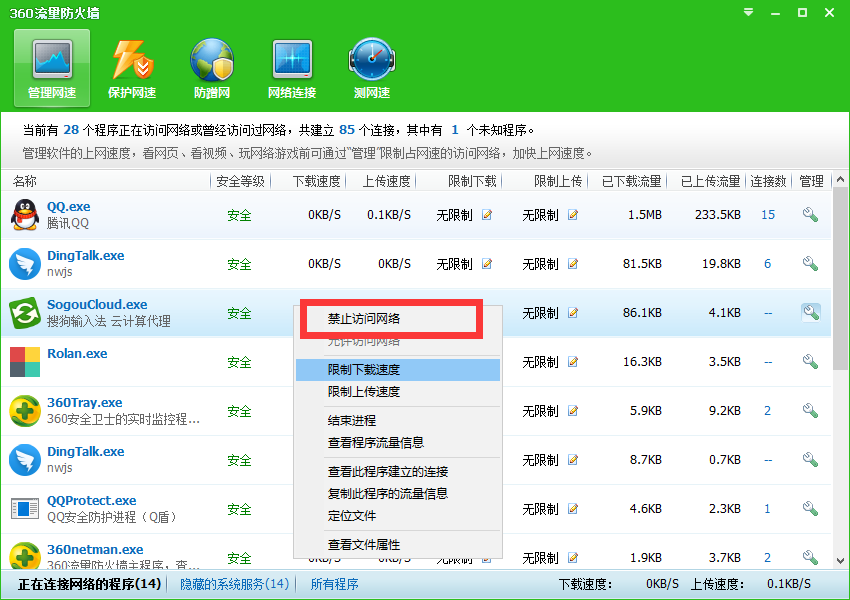
Task: Open the SogouCloud.exe program name link
Action: (97, 305)
